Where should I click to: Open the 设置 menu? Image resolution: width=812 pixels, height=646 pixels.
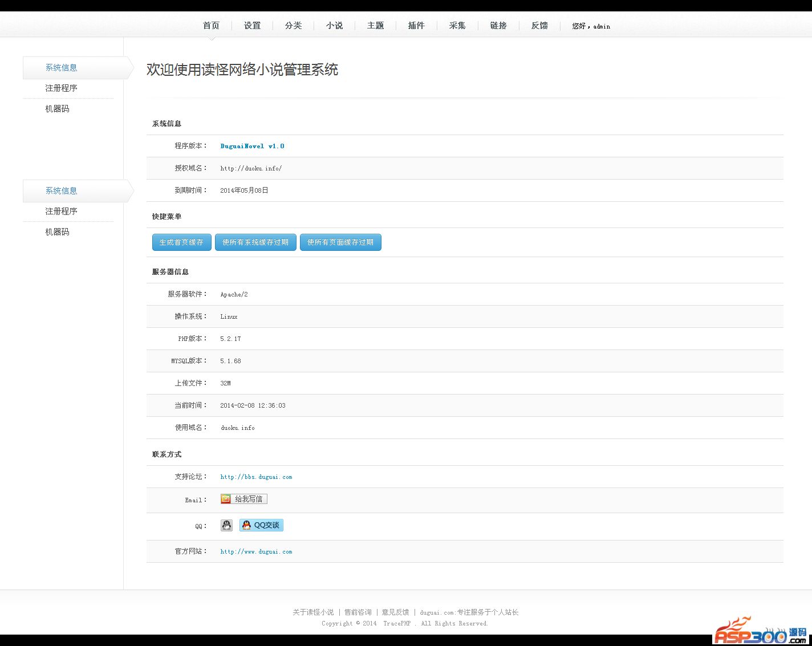252,26
